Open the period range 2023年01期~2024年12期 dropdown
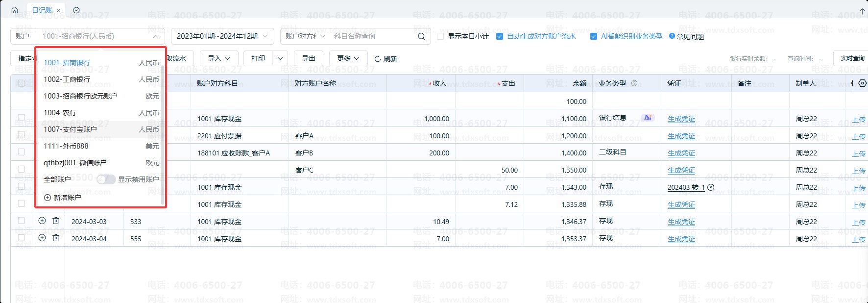868x303 pixels. click(222, 36)
